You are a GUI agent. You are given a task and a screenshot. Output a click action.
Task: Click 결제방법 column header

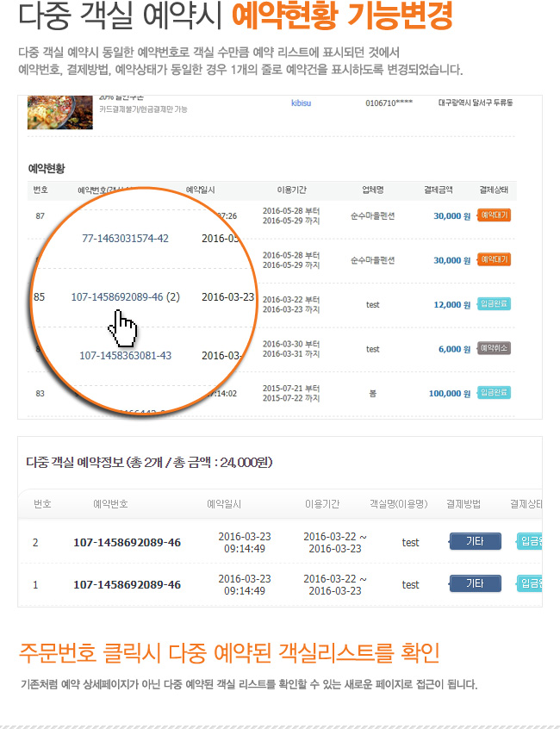(x=464, y=504)
